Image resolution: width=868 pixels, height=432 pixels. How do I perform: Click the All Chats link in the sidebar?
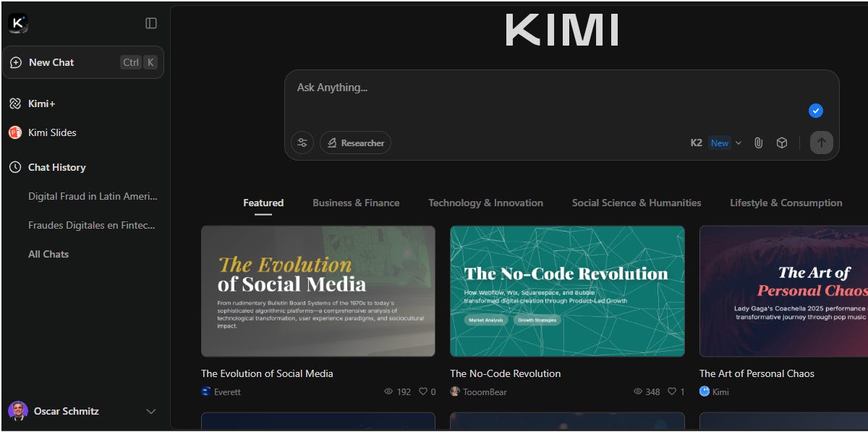tap(48, 254)
